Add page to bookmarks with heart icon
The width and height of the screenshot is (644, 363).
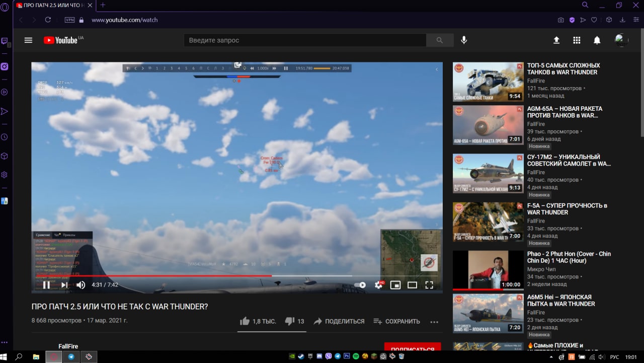click(x=594, y=20)
